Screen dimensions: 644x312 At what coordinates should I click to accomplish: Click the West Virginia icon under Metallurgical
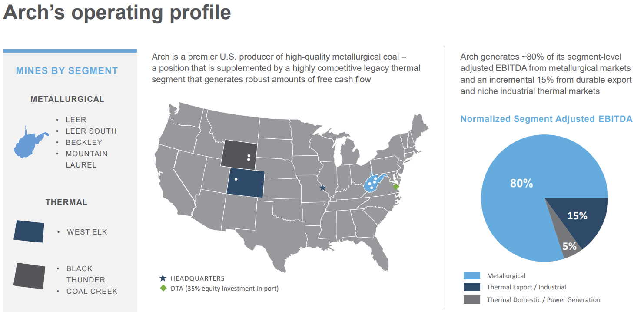point(30,143)
